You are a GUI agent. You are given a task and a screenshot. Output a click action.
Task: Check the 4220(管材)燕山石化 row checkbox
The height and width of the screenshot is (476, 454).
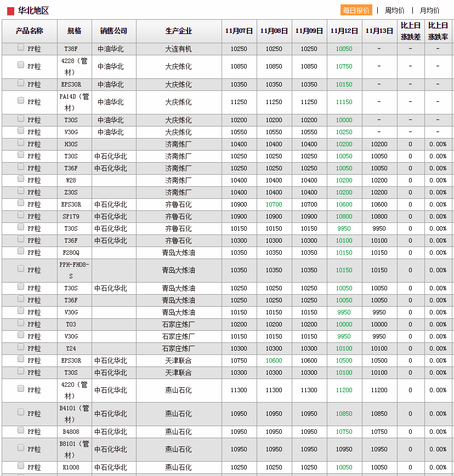[x=21, y=388]
